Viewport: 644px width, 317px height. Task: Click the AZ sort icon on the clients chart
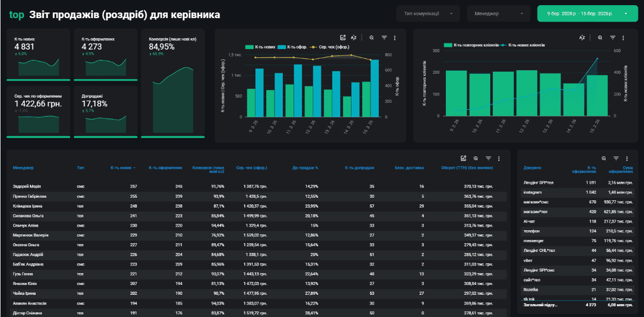pyautogui.click(x=582, y=38)
